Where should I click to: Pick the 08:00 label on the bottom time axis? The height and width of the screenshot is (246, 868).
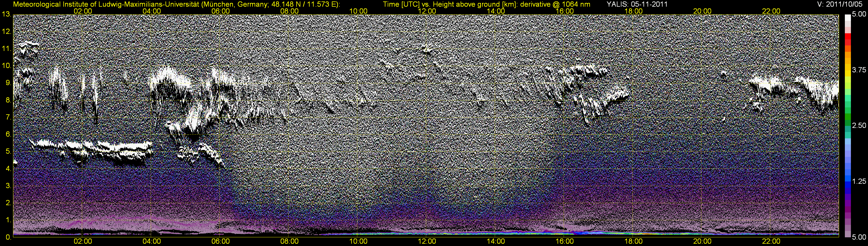pyautogui.click(x=289, y=241)
